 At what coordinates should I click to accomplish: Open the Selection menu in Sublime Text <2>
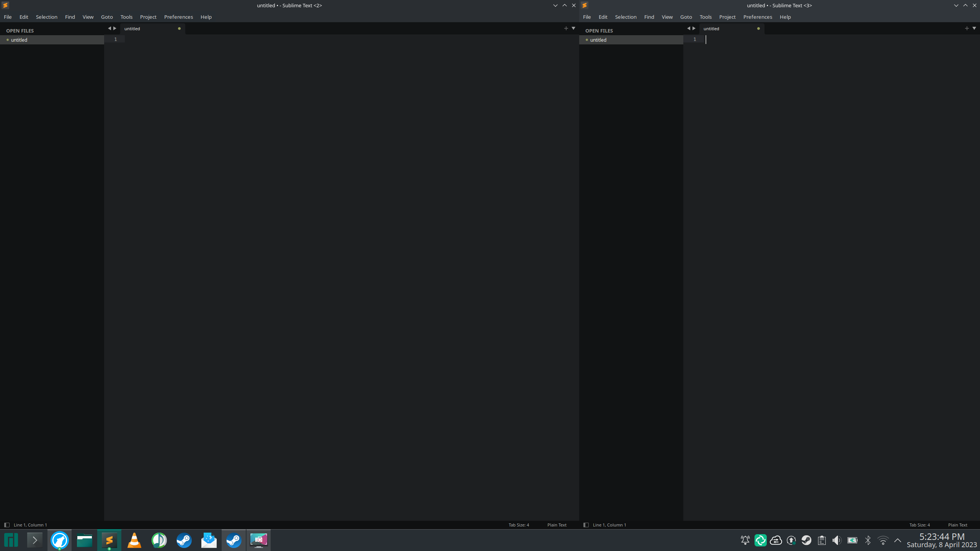pos(47,17)
